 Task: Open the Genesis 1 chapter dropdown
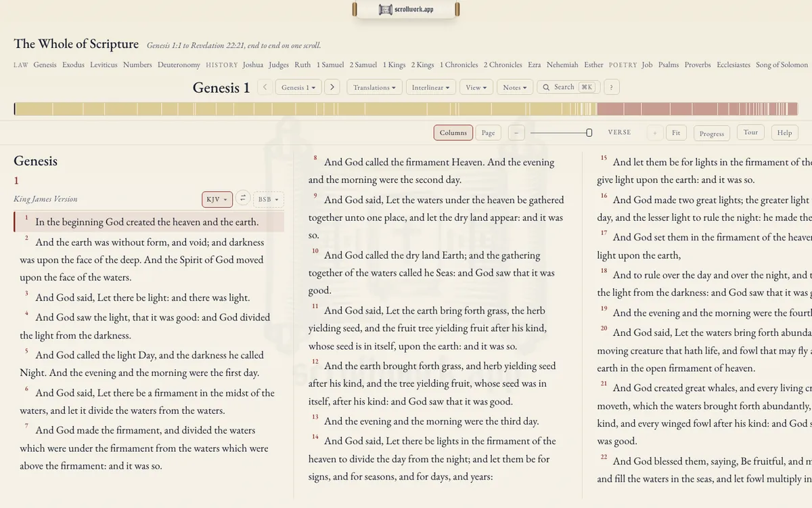click(x=298, y=87)
